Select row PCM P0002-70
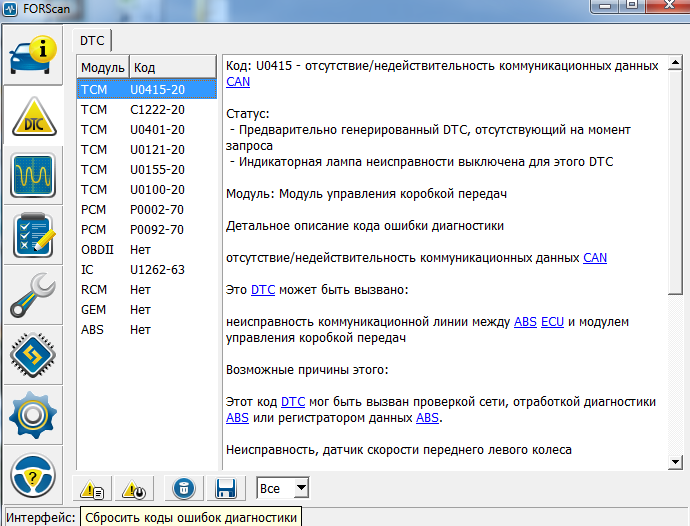 coord(147,210)
